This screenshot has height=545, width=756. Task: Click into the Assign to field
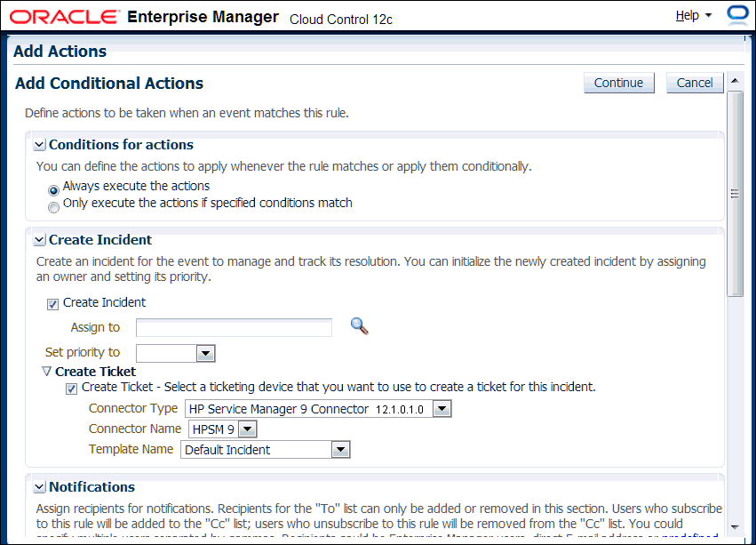(234, 328)
